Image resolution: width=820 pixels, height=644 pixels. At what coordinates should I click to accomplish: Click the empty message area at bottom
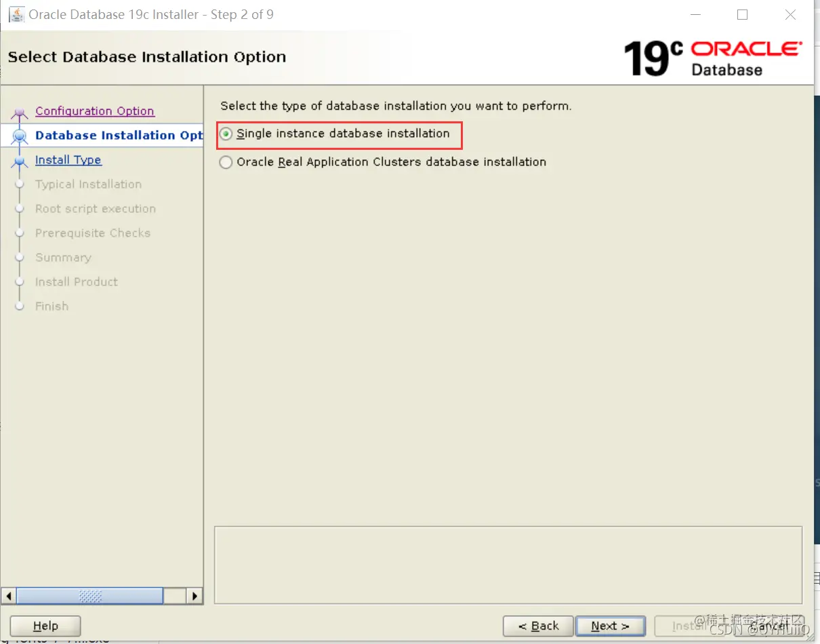click(x=508, y=565)
